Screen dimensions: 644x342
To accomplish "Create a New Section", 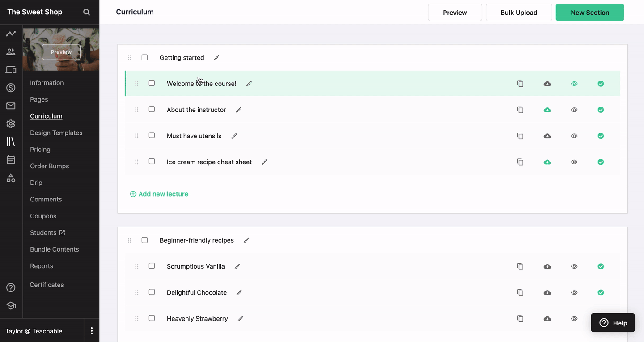I will (x=590, y=13).
